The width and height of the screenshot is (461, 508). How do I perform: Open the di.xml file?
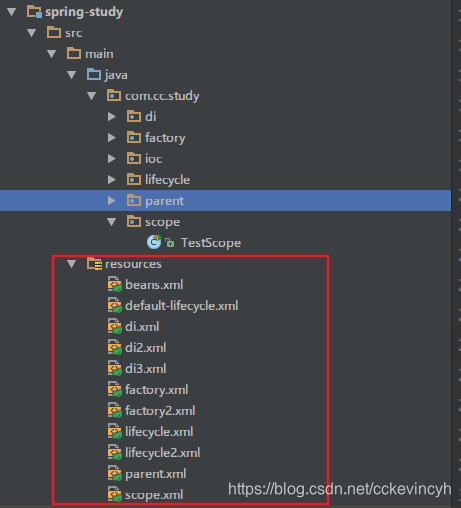(x=142, y=327)
